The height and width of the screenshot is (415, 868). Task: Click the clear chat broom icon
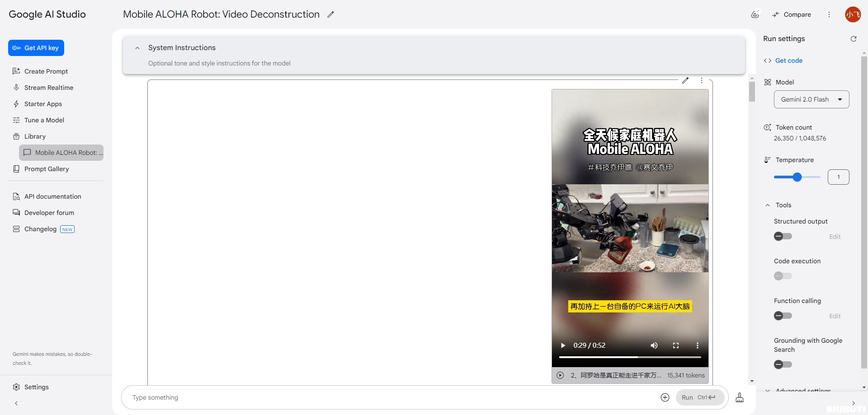(740, 397)
